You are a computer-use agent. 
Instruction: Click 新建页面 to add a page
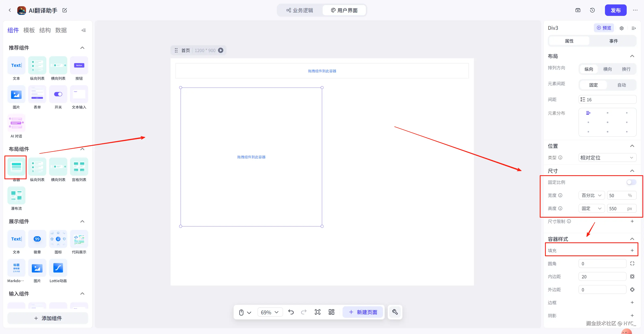tap(363, 312)
